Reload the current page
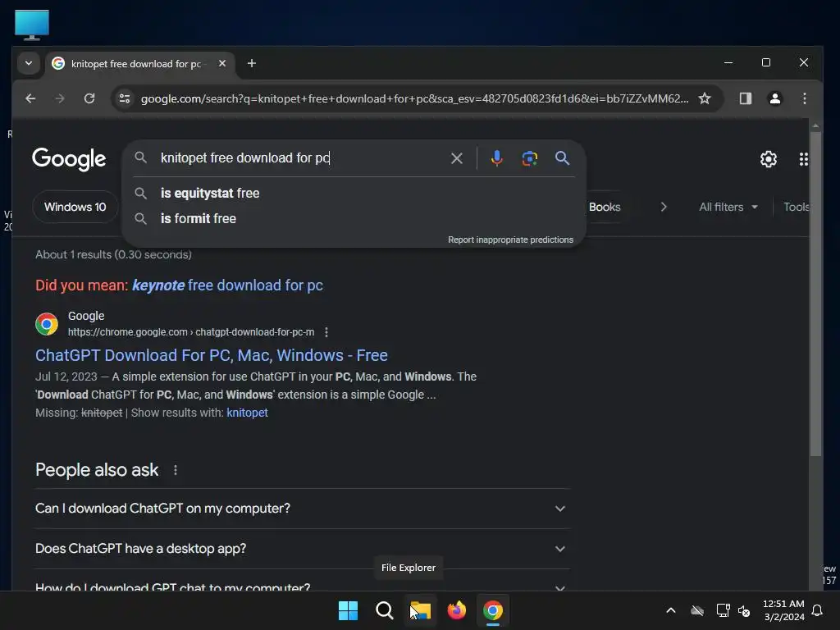The width and height of the screenshot is (840, 630). click(89, 98)
